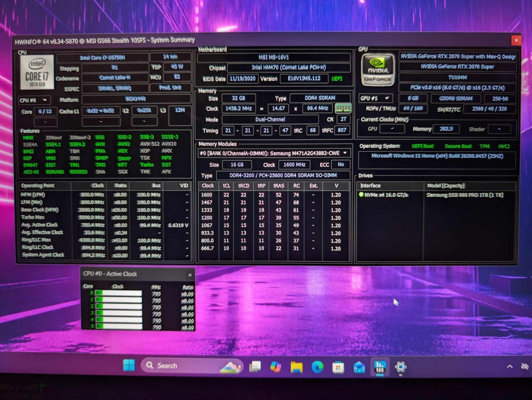Click the Core 3 clock bar
This screenshot has width=532, height=400.
point(119,313)
